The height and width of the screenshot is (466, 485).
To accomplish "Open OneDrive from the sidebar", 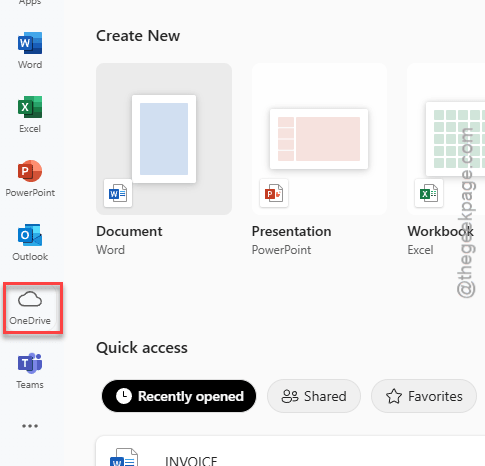I will pos(30,307).
